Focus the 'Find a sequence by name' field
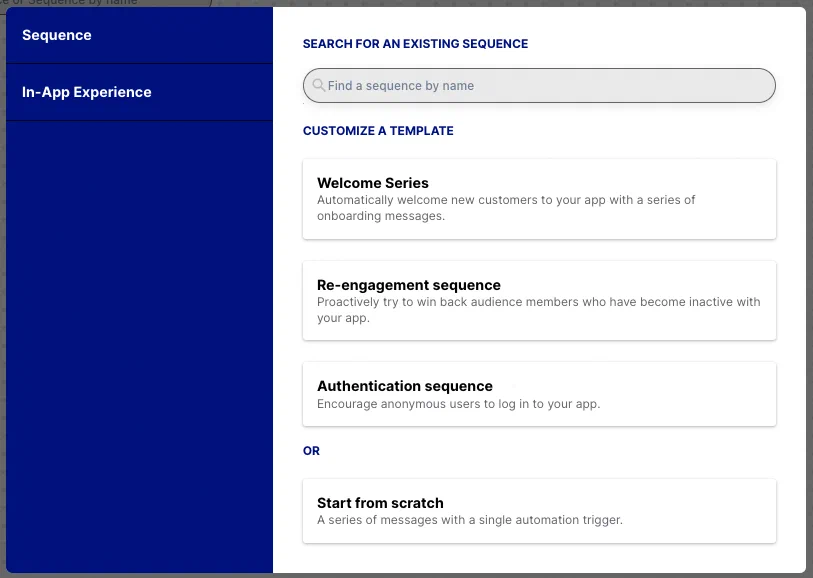 point(540,86)
